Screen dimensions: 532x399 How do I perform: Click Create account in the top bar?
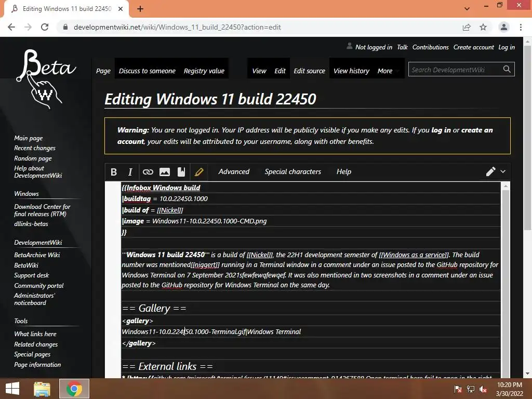click(x=474, y=47)
